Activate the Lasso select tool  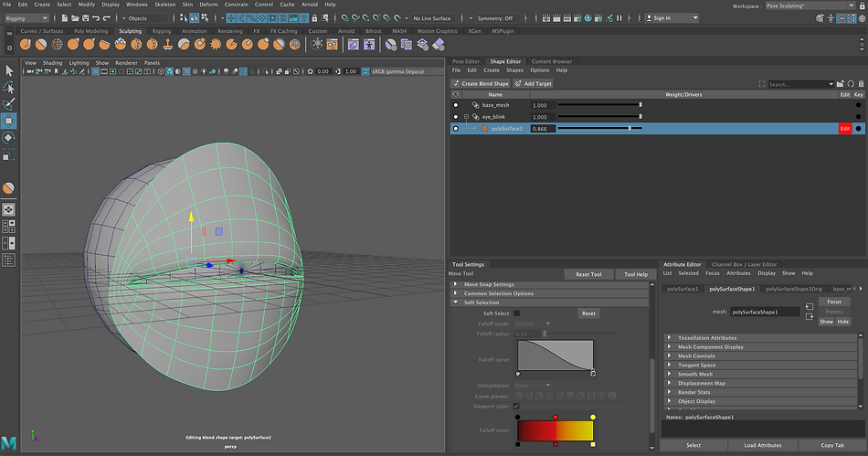(x=9, y=88)
